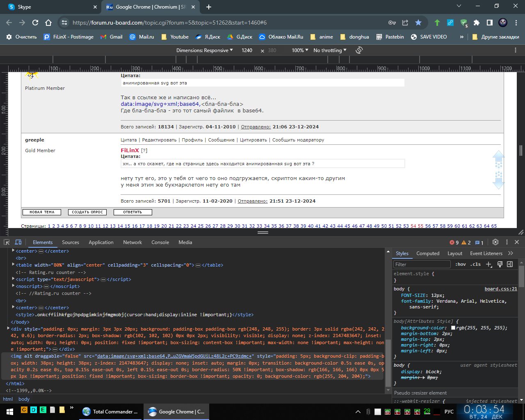525x420 pixels.
Task: Open the AdGuard shield extension
Action: (463, 23)
